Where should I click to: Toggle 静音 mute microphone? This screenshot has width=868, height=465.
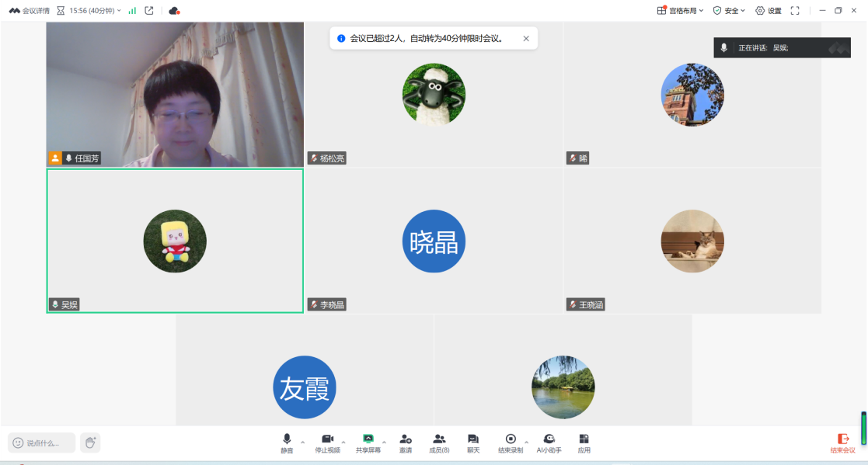coord(287,443)
